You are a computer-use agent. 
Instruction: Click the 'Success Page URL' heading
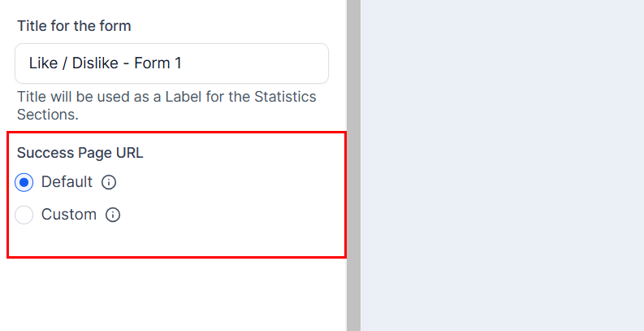tap(80, 152)
